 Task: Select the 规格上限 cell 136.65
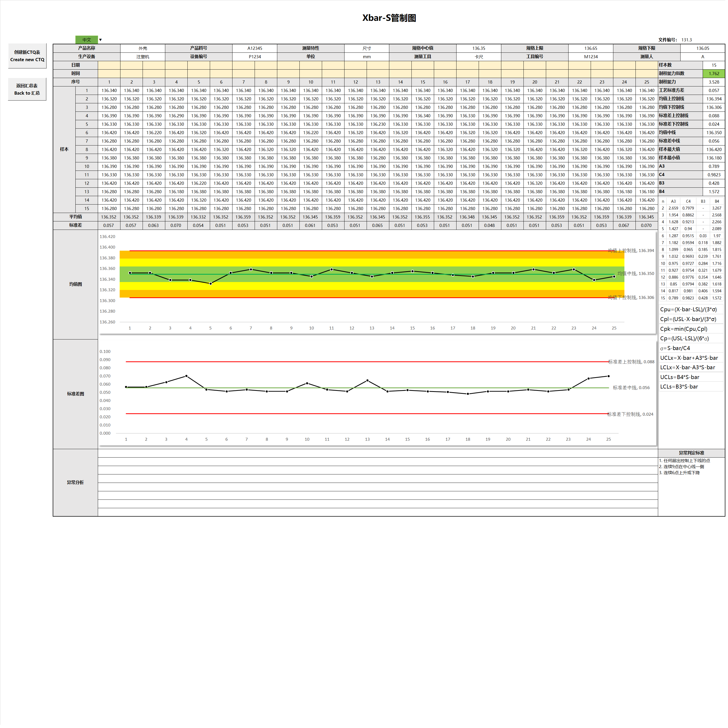590,48
